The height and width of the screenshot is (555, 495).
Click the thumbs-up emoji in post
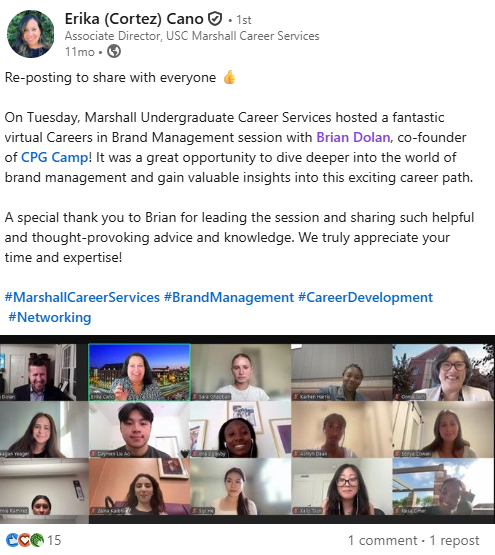229,77
